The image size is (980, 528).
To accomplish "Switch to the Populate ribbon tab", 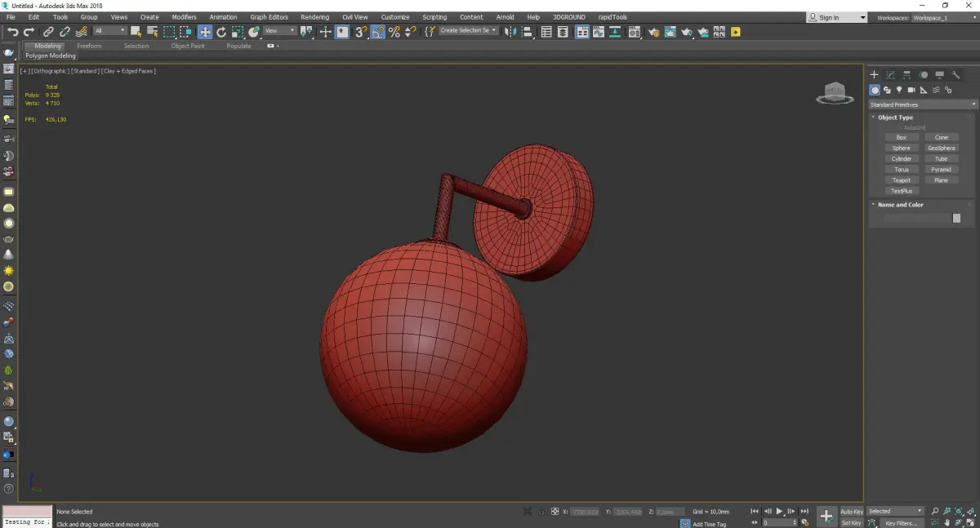I will (x=238, y=46).
